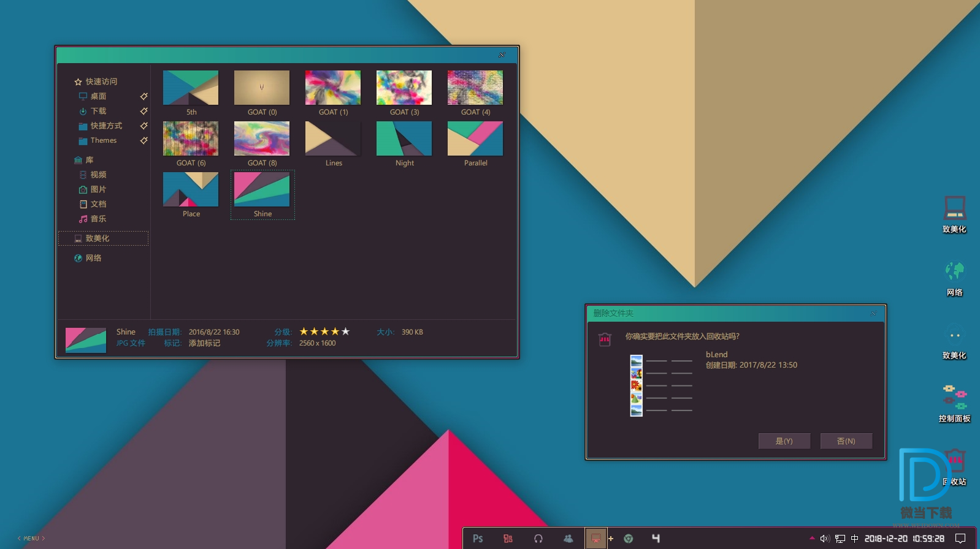Open 致美化 computer icon on desktop
980x549 pixels.
(x=954, y=214)
